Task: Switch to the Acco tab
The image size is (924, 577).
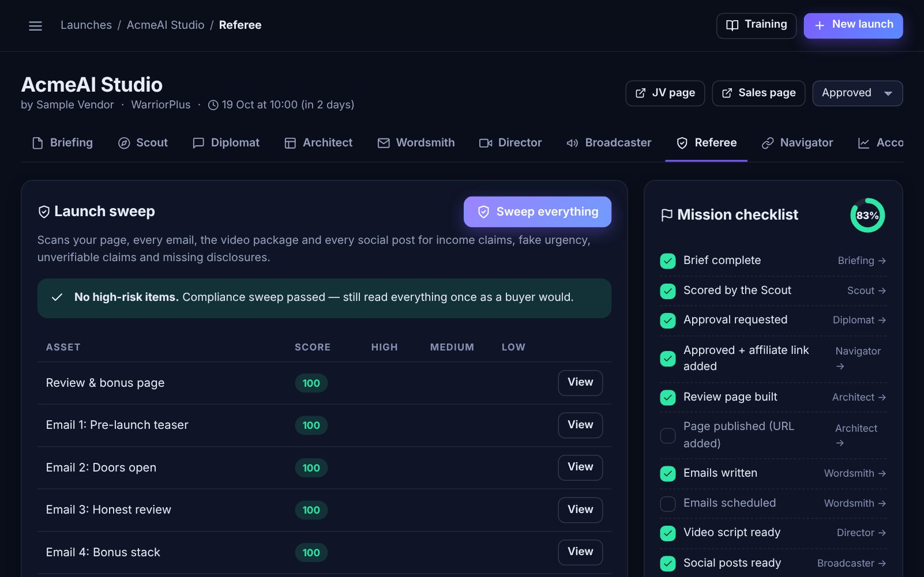Action: pyautogui.click(x=881, y=143)
